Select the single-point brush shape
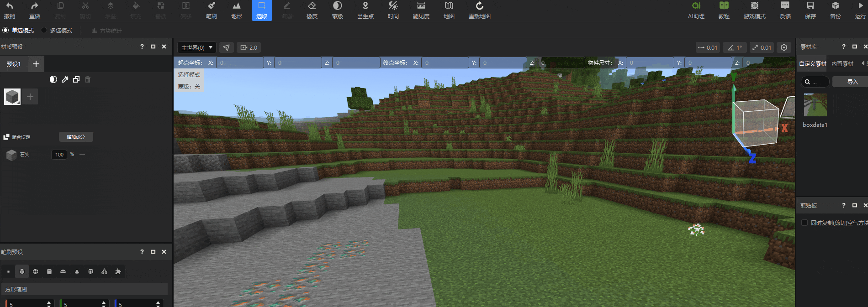This screenshot has height=307, width=868. pyautogui.click(x=8, y=271)
